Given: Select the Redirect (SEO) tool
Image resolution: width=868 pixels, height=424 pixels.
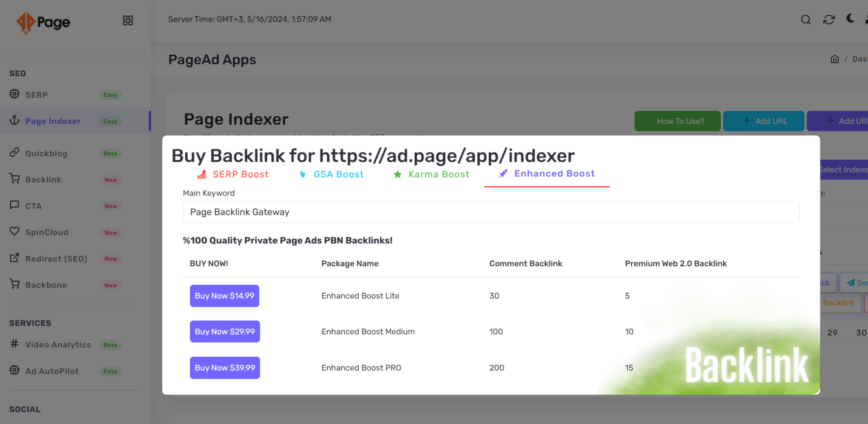Looking at the screenshot, I should coord(57,259).
